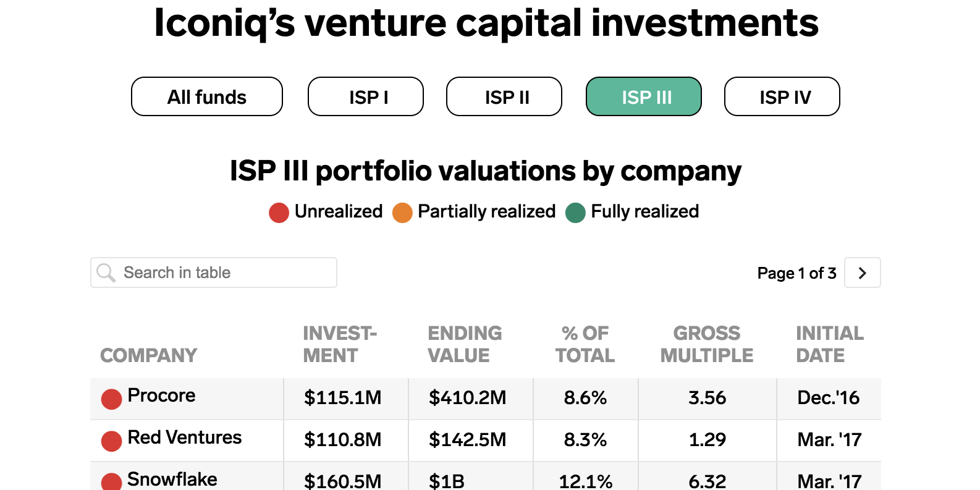
Task: Sort by the Investment column header
Action: [340, 344]
